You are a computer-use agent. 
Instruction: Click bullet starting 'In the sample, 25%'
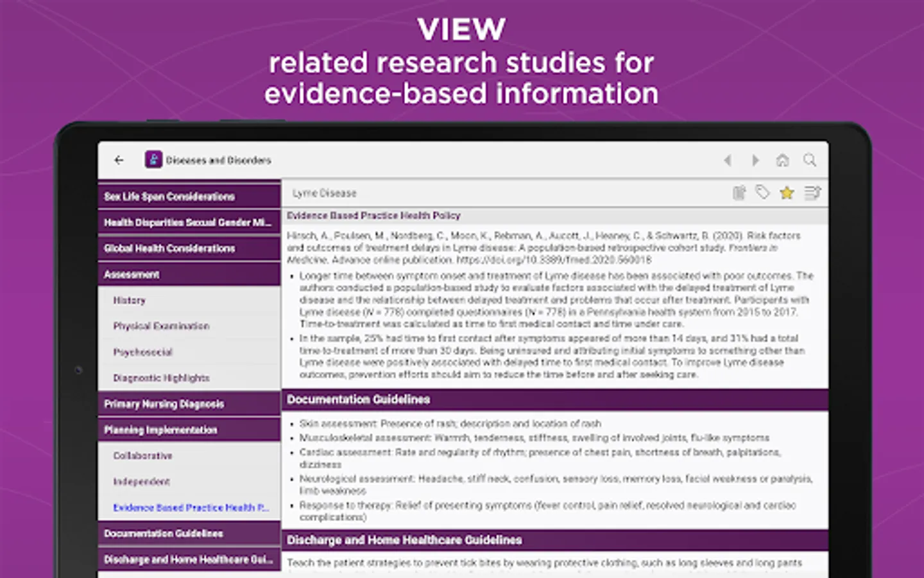[x=552, y=356]
